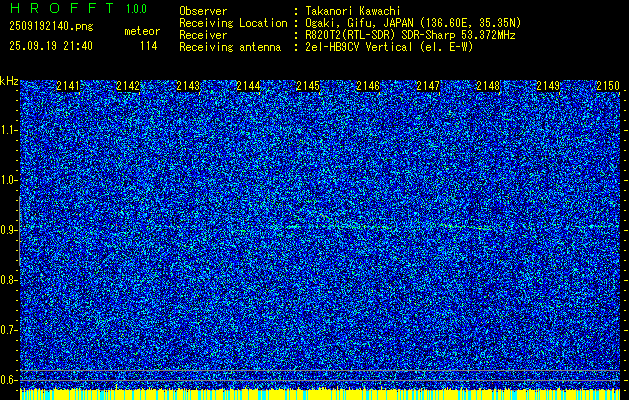Click receiver R820T2(RTL-SDR) SDR-Sharp text
This screenshot has height=400, width=629.
[410, 35]
